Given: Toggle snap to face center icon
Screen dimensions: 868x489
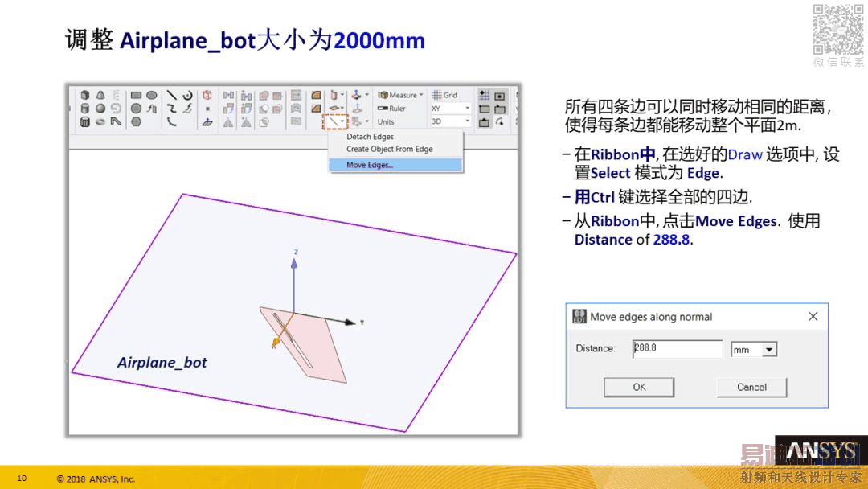Looking at the screenshot, I should tap(499, 96).
